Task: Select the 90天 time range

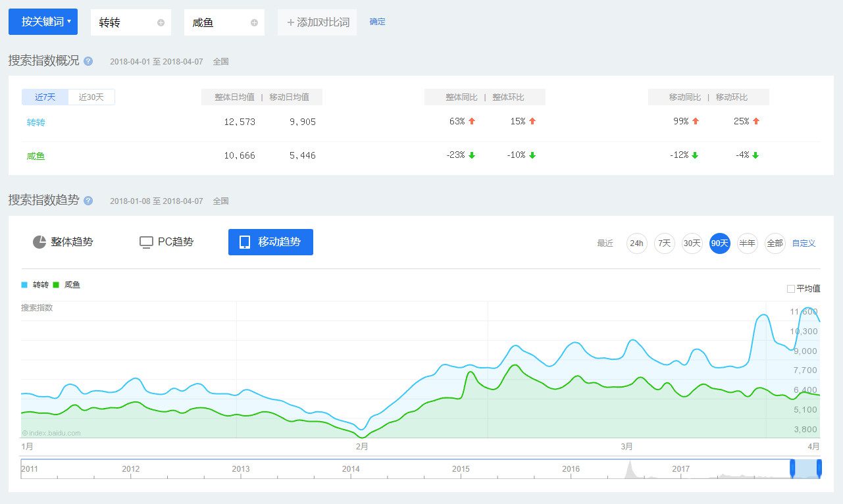Action: (720, 243)
